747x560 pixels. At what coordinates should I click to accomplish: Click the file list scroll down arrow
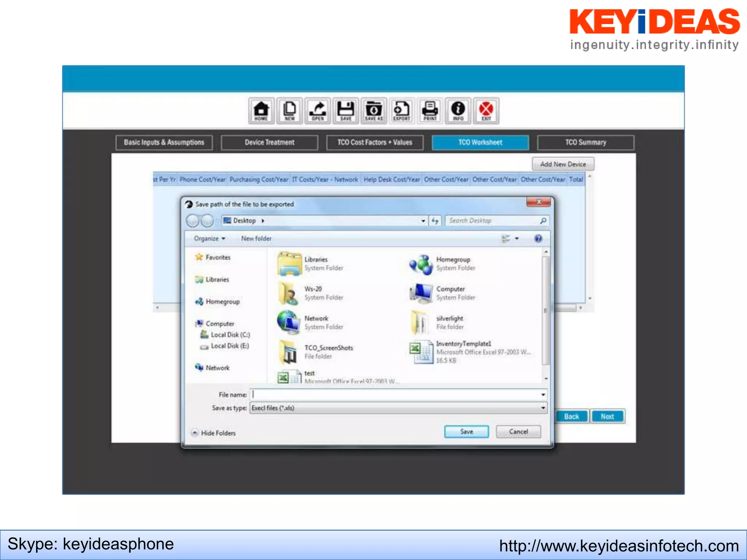546,379
